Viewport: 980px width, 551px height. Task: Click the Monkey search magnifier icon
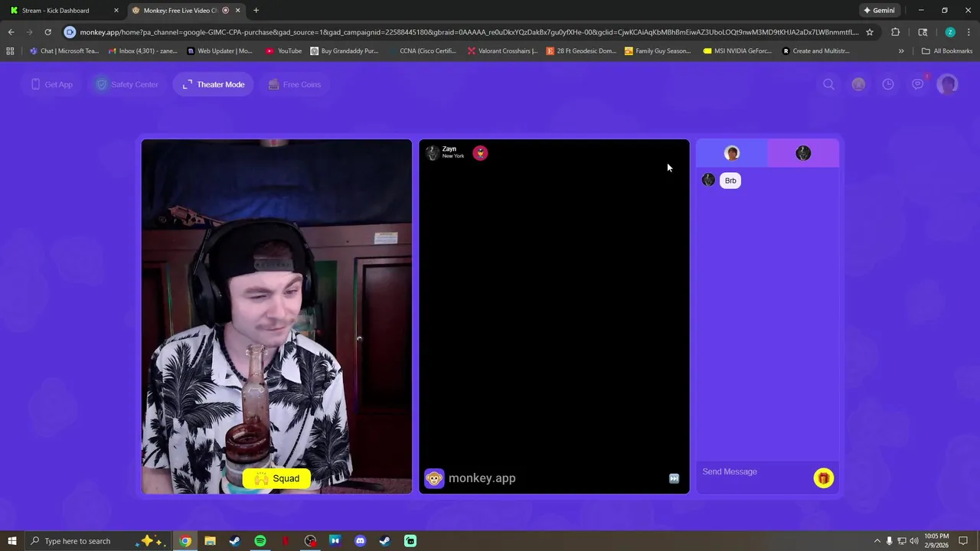click(x=828, y=84)
